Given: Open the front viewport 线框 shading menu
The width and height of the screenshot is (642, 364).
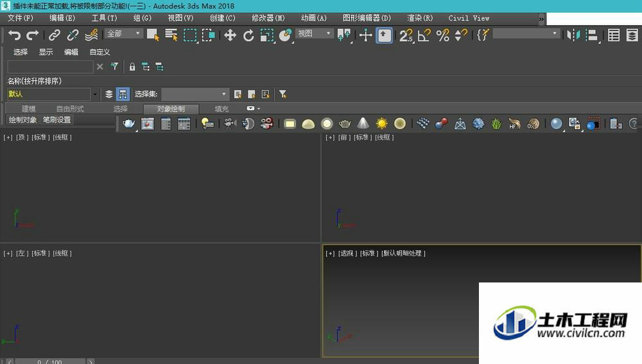Looking at the screenshot, I should [385, 137].
